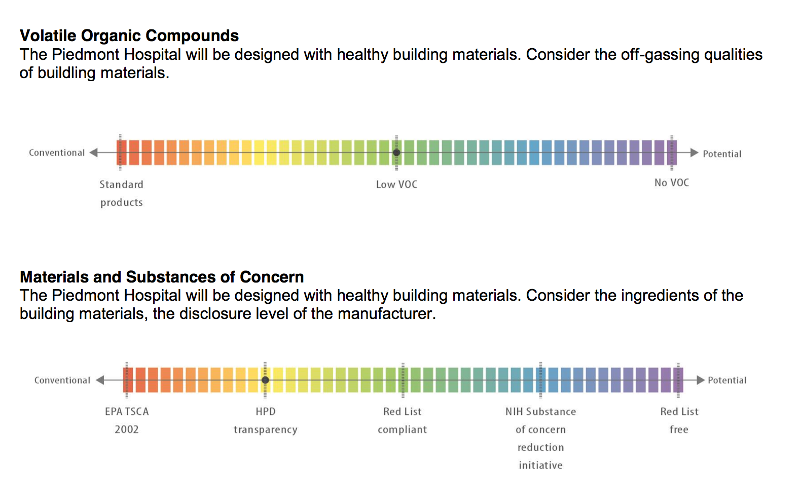The width and height of the screenshot is (800, 498).
Task: Click the NIH Substance of concern reduction initiative label
Action: pyautogui.click(x=540, y=438)
